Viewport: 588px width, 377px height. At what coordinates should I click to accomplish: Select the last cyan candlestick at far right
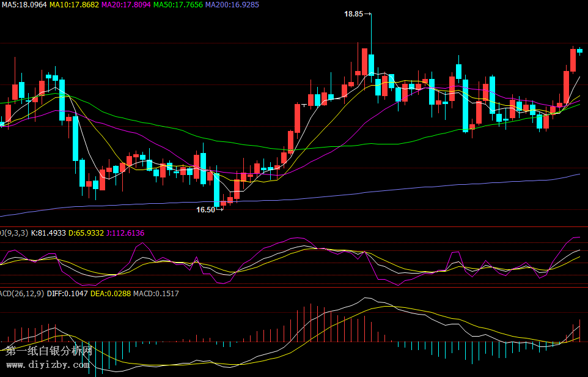[579, 51]
